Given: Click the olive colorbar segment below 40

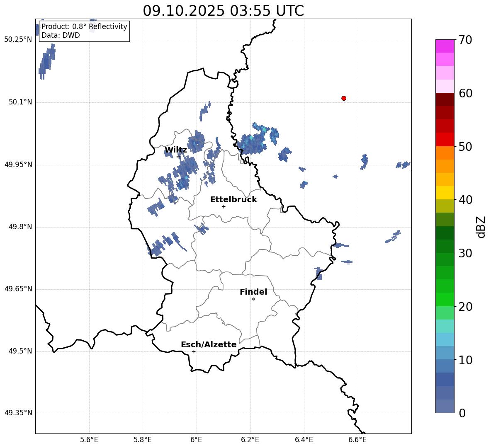Looking at the screenshot, I should coord(445,206).
